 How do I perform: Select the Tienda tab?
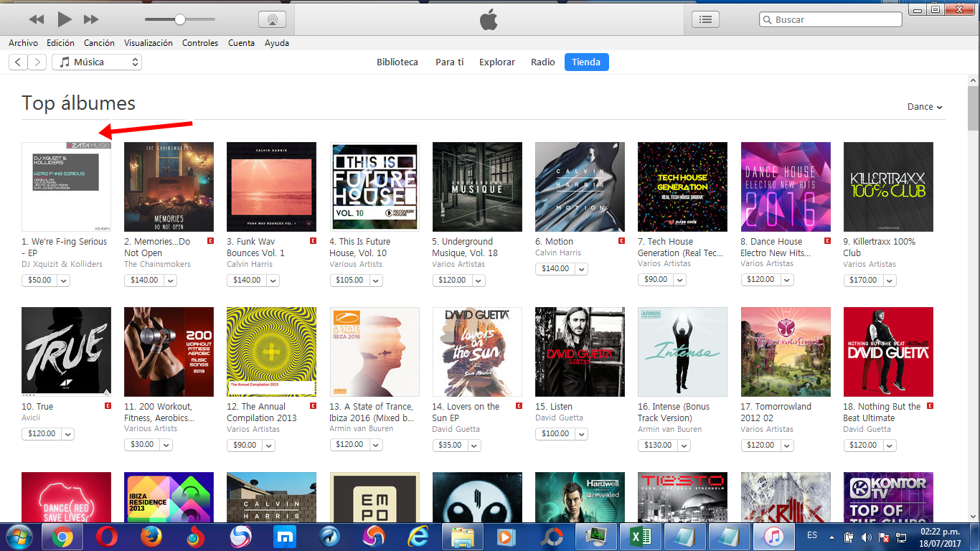pos(586,62)
